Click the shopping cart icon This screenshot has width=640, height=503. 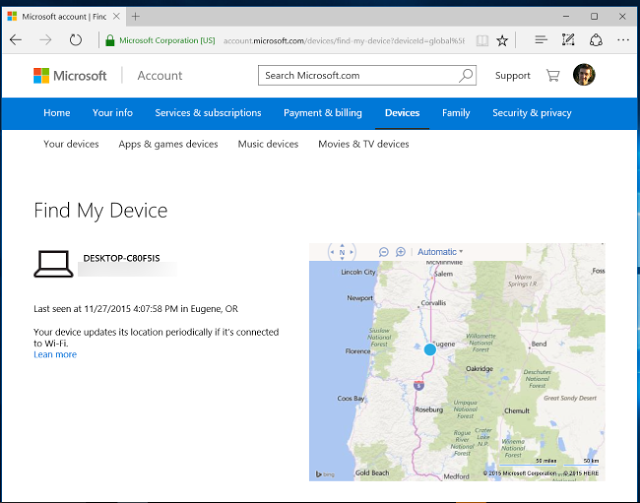point(553,76)
